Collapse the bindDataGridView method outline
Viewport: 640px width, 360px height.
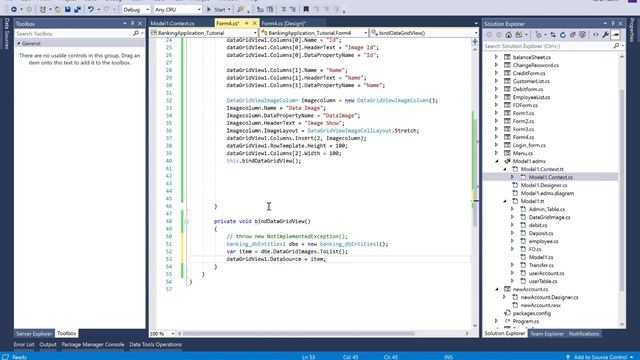187,222
